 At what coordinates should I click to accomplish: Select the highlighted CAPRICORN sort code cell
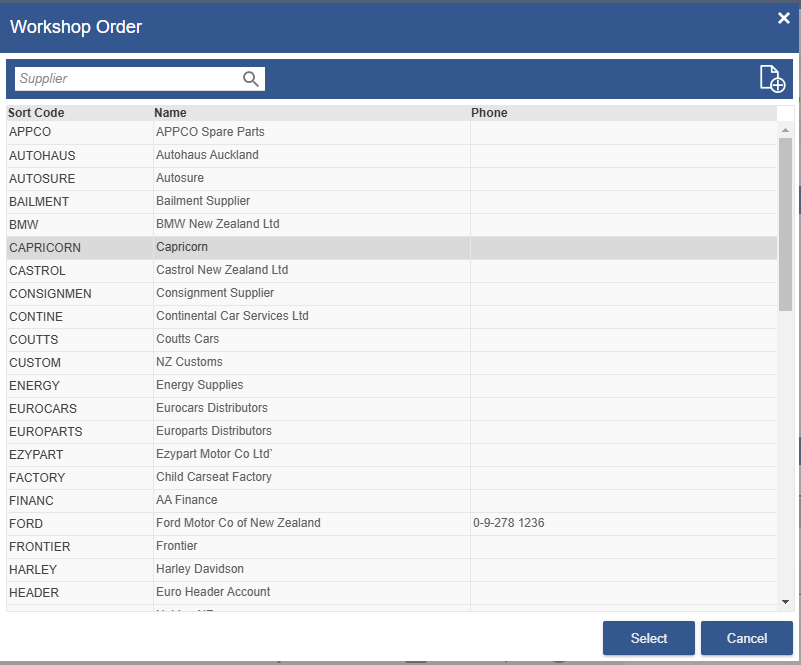(x=80, y=247)
